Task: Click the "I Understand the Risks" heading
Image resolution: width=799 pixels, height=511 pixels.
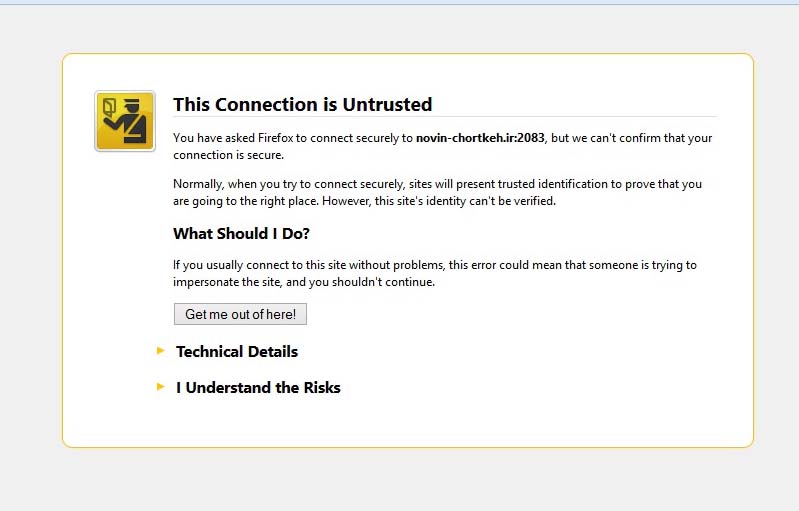Action: 258,388
